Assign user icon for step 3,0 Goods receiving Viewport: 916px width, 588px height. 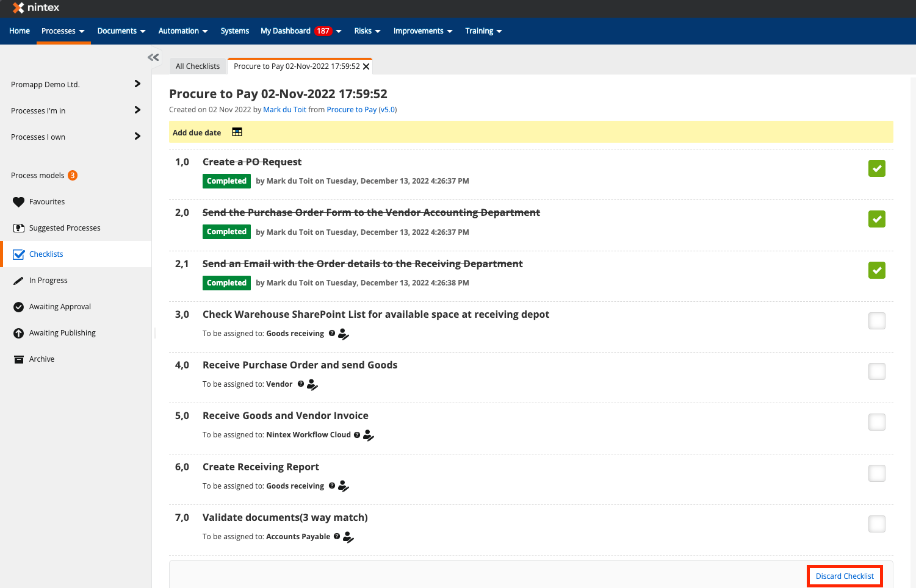344,334
